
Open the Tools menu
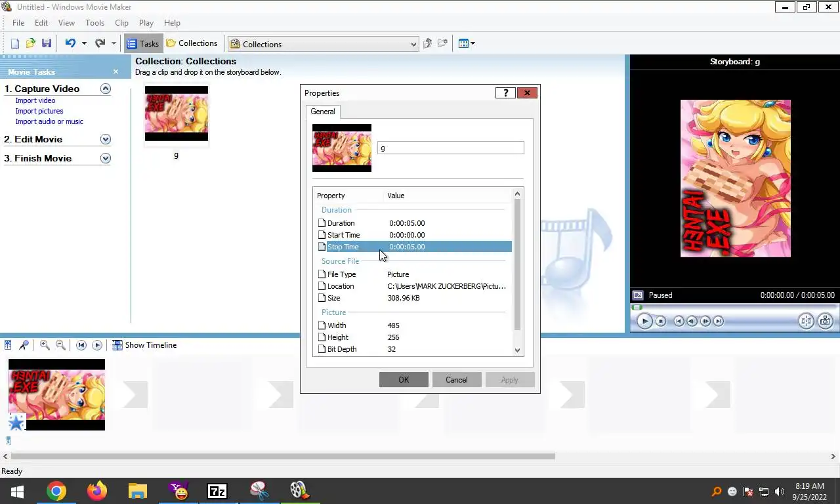pos(94,22)
